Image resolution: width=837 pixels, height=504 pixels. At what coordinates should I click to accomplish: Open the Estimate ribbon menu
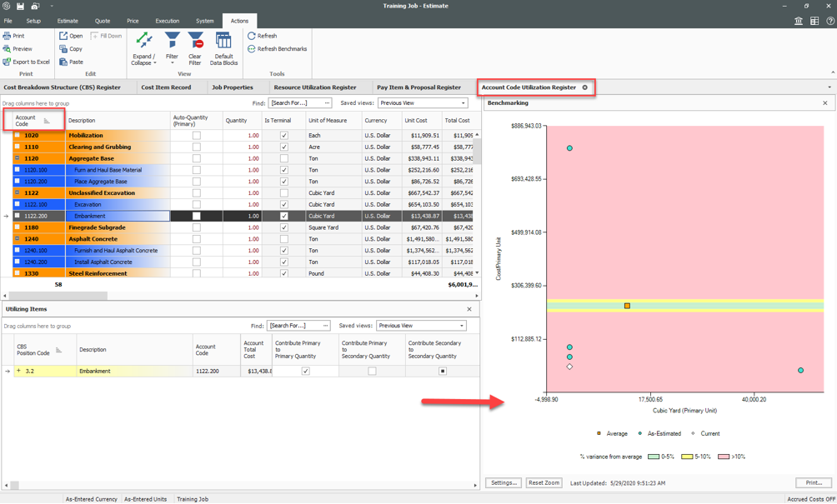(x=67, y=21)
